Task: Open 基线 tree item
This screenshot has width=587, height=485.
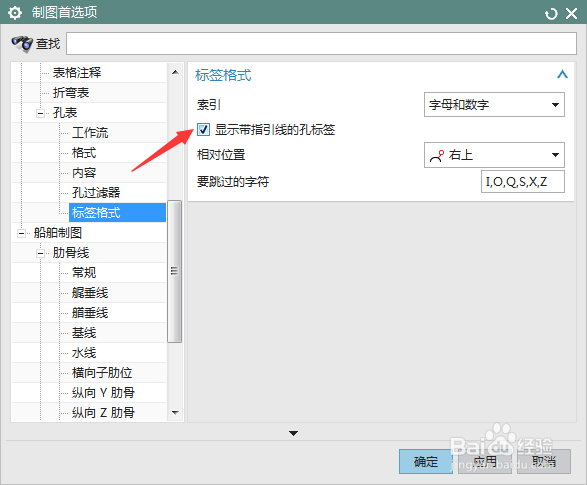Action: pyautogui.click(x=84, y=333)
